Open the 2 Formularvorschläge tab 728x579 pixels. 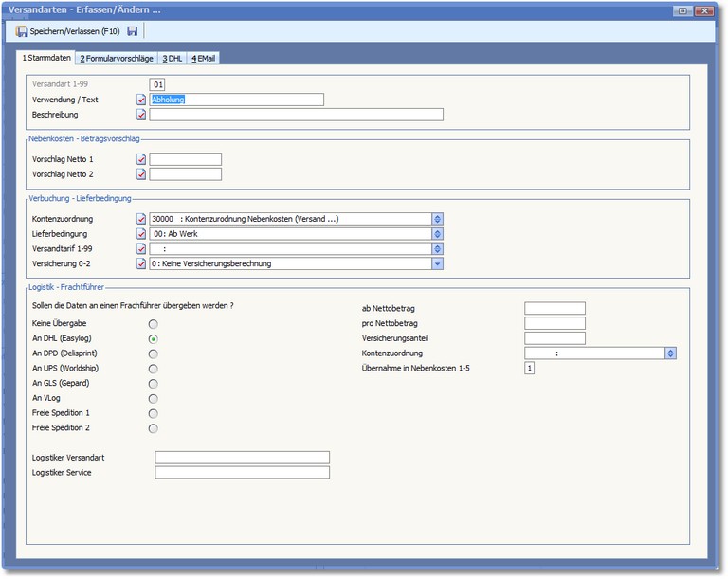click(116, 58)
